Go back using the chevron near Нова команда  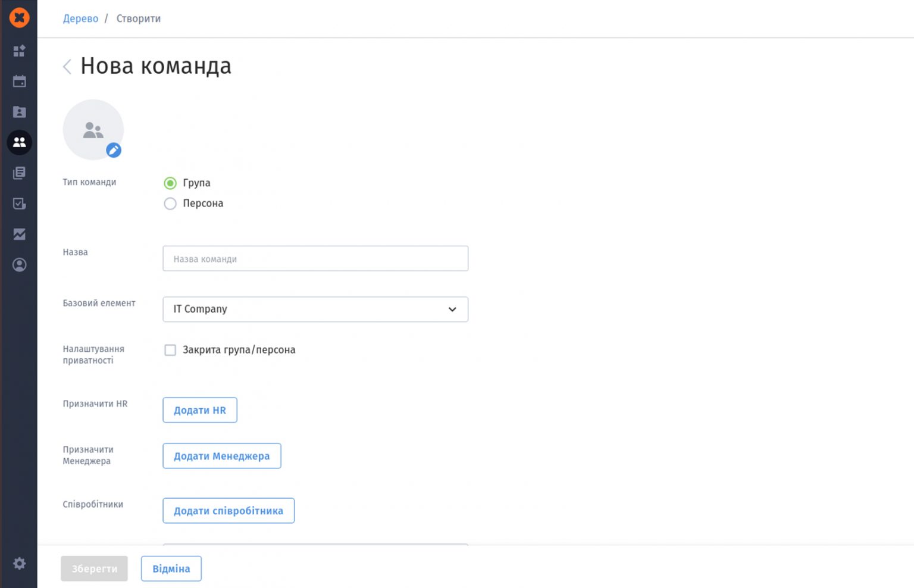67,67
